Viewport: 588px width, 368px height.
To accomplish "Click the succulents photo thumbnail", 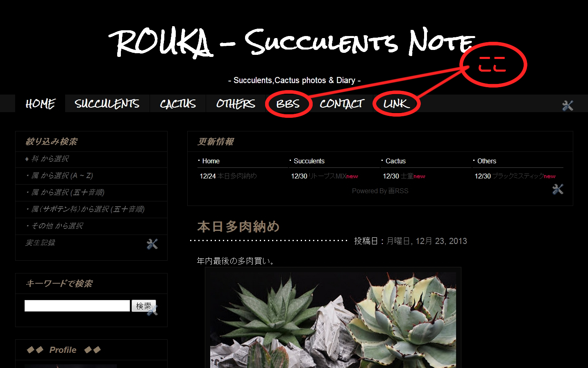I will (333, 320).
